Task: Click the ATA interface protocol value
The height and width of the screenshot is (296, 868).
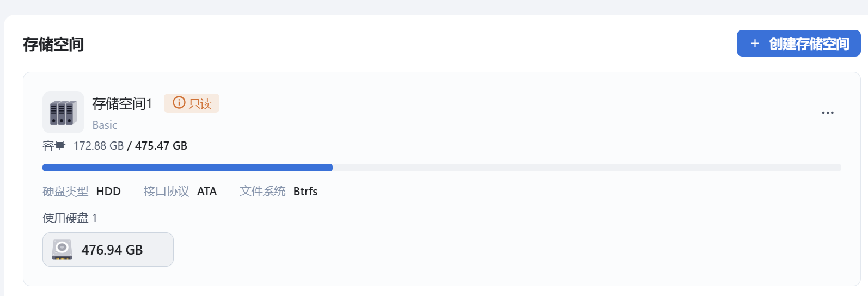Action: point(207,192)
